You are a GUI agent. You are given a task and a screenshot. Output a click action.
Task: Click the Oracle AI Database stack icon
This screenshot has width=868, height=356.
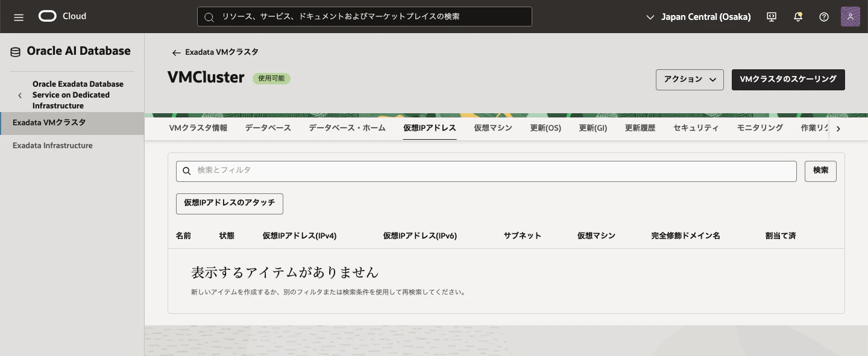16,52
